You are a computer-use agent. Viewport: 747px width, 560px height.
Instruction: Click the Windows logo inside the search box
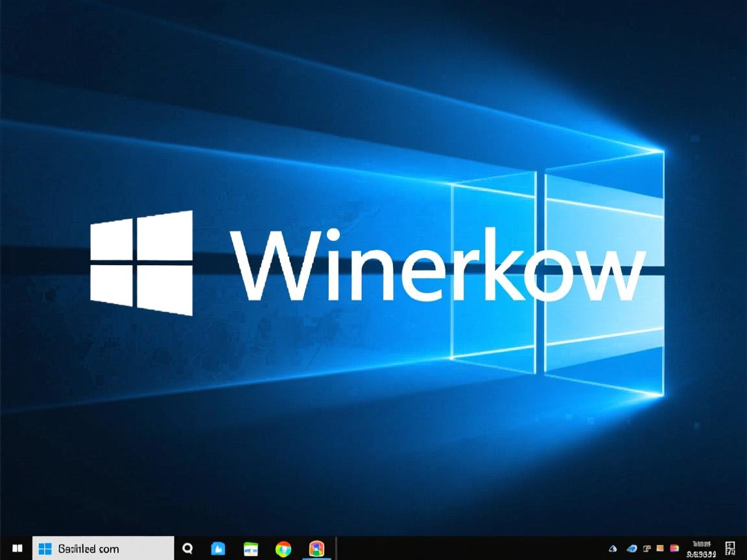45,548
